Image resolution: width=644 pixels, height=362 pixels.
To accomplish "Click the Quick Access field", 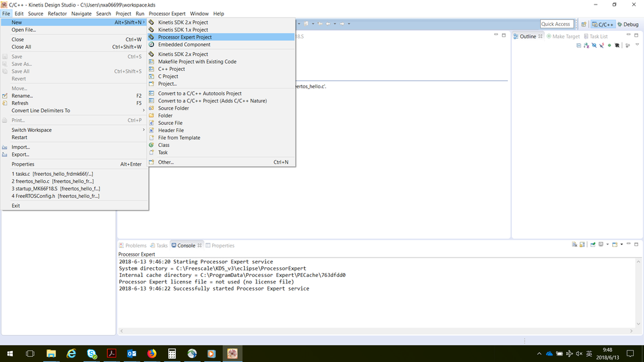I will pos(556,24).
